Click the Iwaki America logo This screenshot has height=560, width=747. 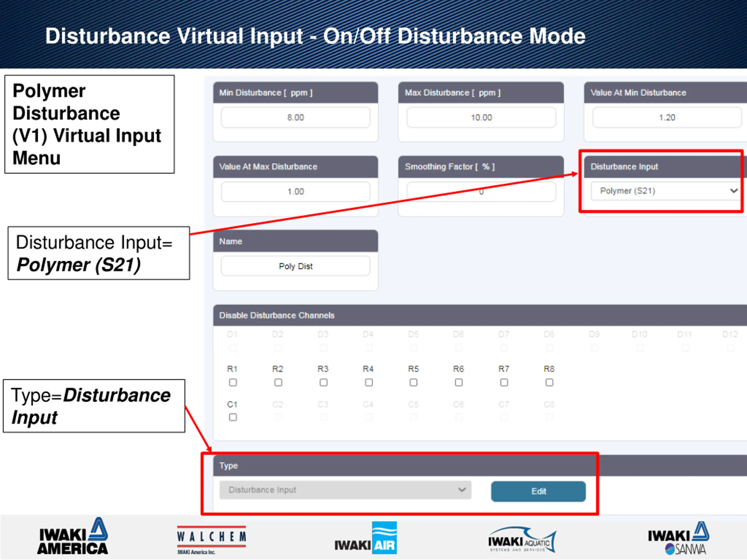(x=73, y=537)
